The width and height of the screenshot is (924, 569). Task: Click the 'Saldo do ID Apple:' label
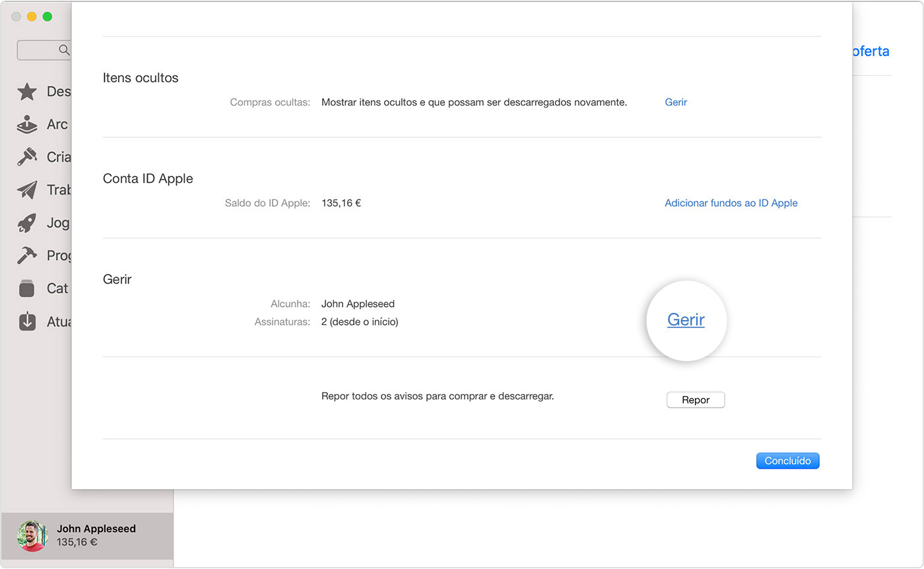[267, 203]
